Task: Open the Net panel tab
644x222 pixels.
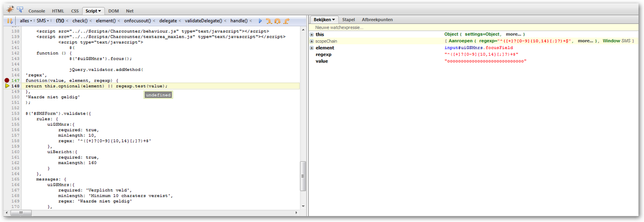Action: coord(130,11)
